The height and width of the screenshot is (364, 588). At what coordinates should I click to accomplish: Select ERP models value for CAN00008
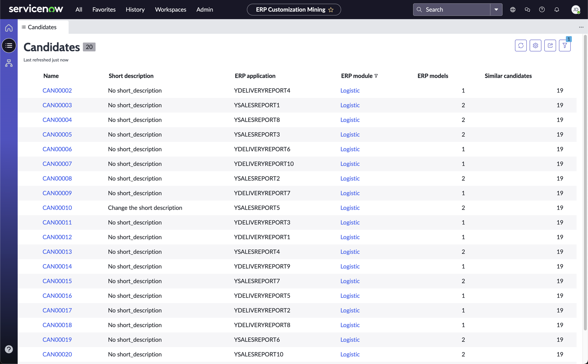click(x=463, y=178)
